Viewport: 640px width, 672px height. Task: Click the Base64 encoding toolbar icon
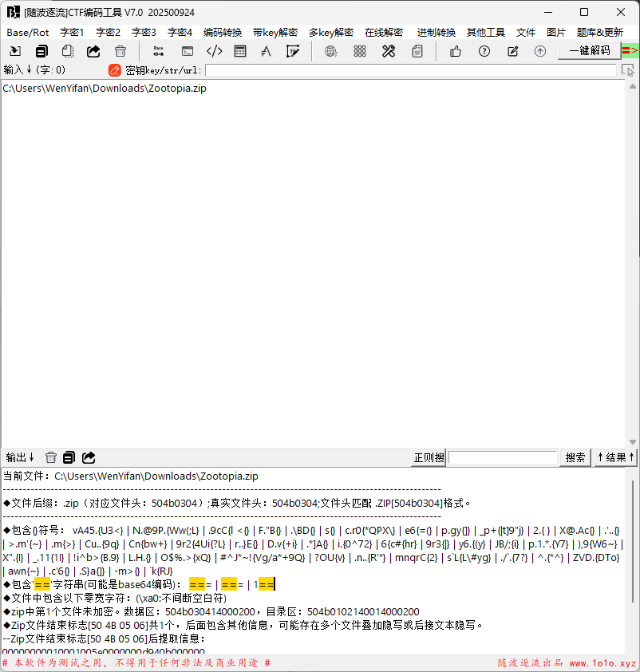158,50
